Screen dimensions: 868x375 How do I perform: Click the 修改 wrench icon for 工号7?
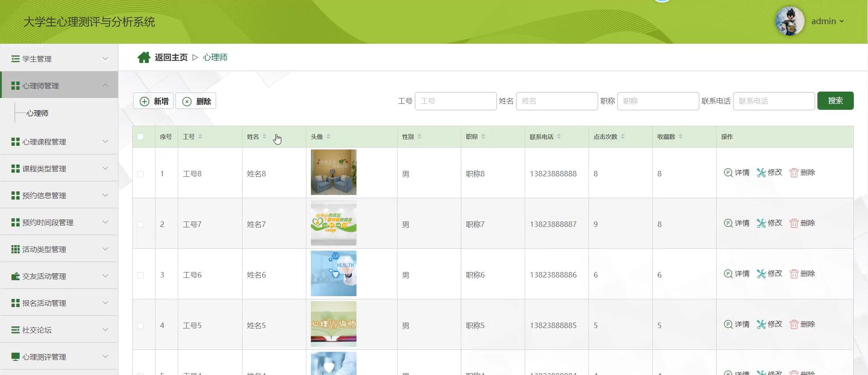point(761,223)
